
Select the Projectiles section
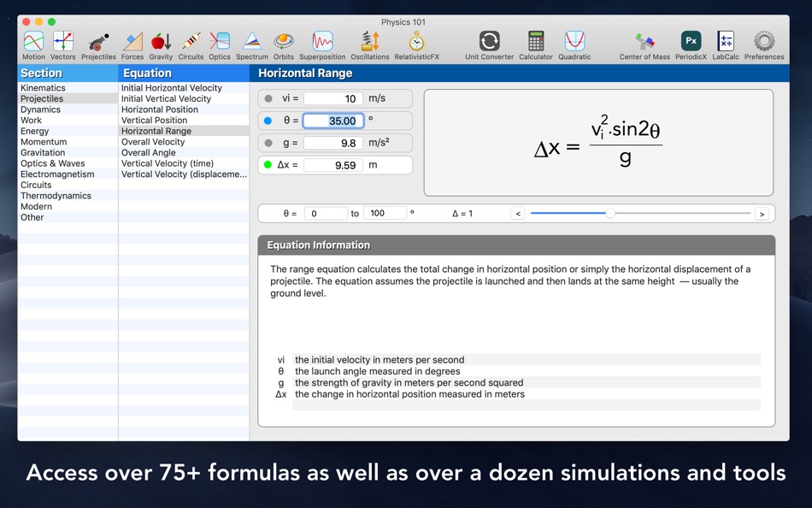[x=68, y=98]
